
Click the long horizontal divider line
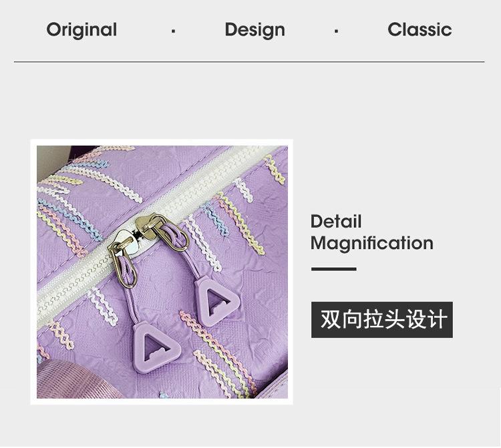(x=249, y=61)
